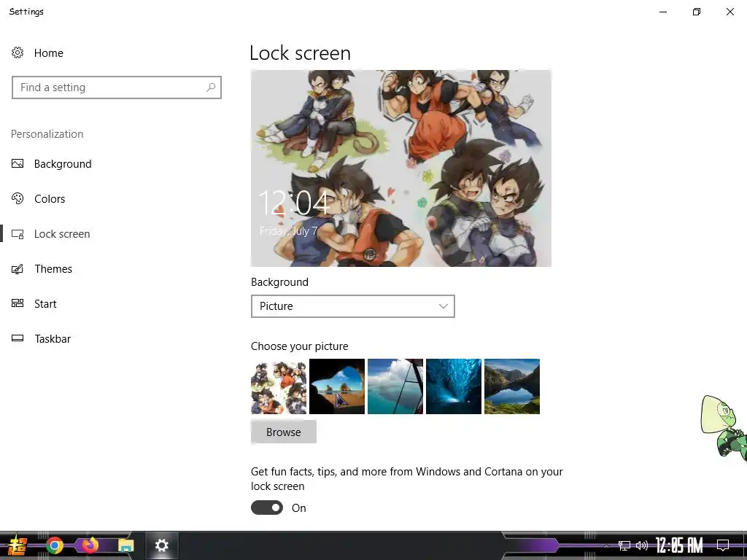Open the Action Center notification icon

[723, 545]
